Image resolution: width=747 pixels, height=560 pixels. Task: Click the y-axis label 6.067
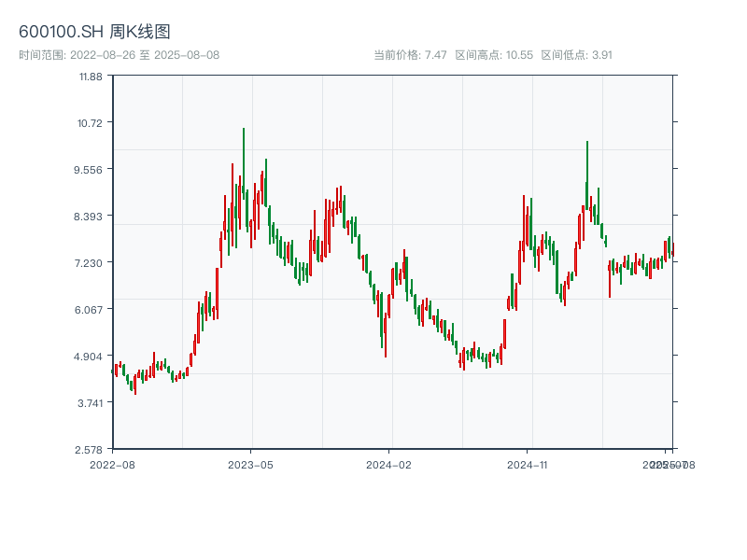click(88, 310)
